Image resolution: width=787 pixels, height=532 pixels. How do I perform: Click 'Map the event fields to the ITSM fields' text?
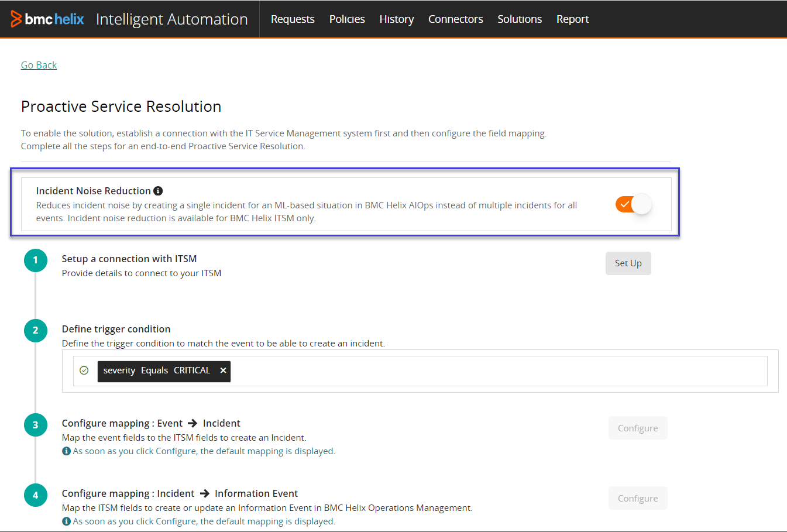[184, 438]
